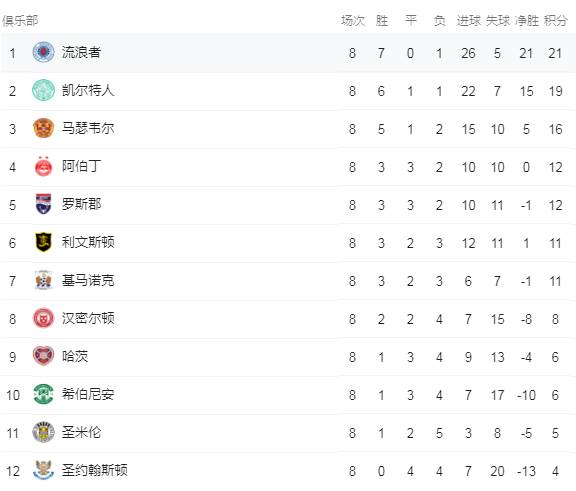
Task: Click the 净胜 column header
Action: tap(526, 21)
